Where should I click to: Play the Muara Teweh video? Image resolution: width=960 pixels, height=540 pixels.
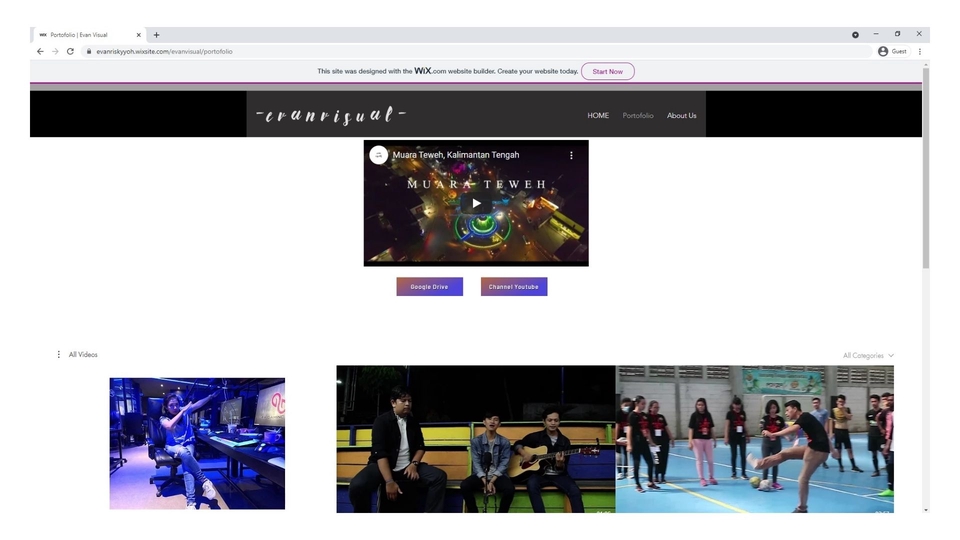tap(476, 203)
